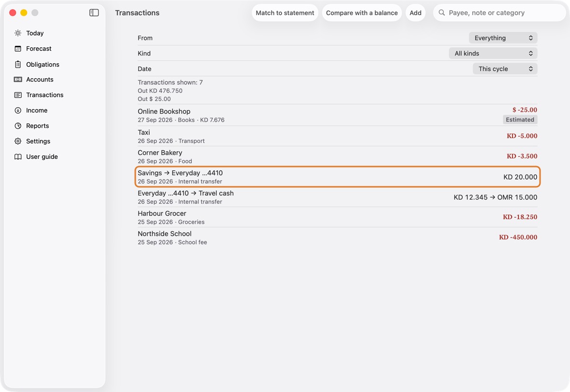This screenshot has height=392, width=570.
Task: Click Compare with a balance button
Action: (362, 13)
